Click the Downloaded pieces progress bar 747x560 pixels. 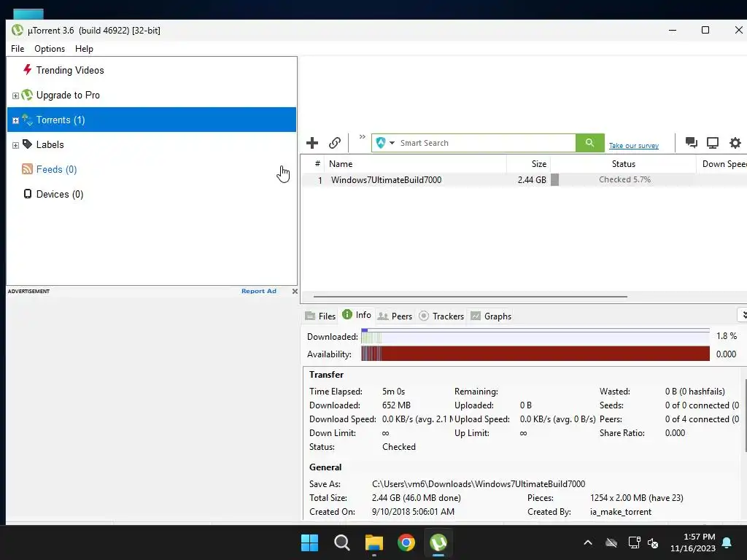pyautogui.click(x=535, y=337)
